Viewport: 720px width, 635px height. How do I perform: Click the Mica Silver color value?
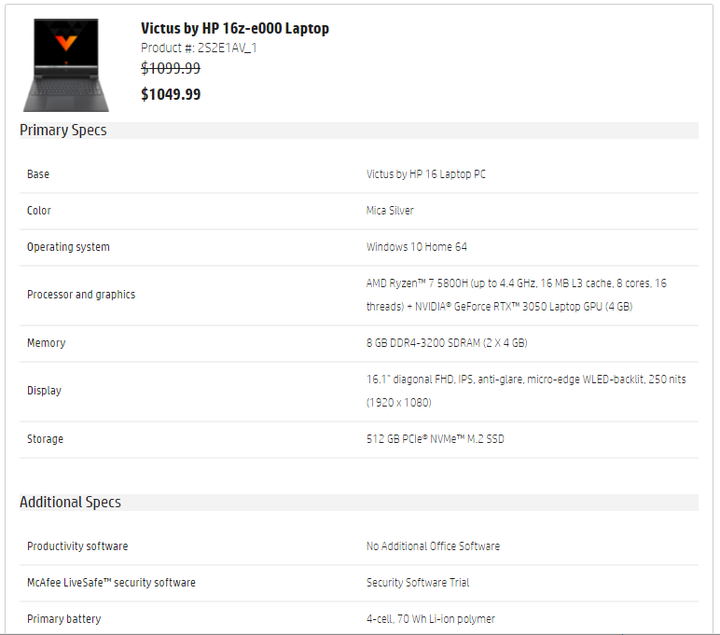pos(390,211)
